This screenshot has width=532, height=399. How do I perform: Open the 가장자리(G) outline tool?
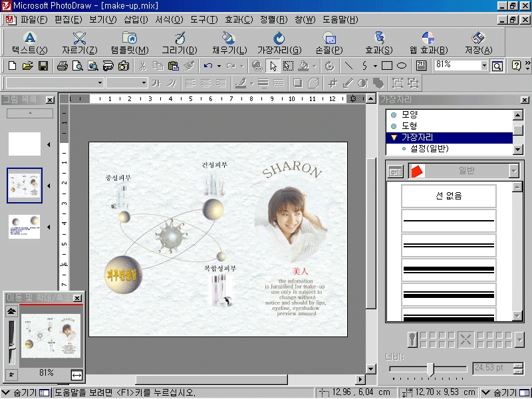(279, 43)
